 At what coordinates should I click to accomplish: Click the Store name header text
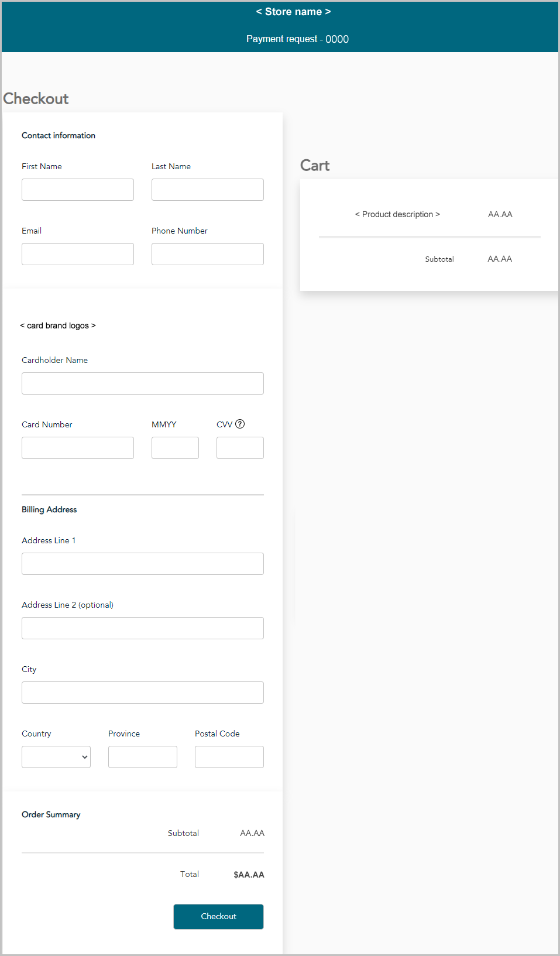point(293,12)
